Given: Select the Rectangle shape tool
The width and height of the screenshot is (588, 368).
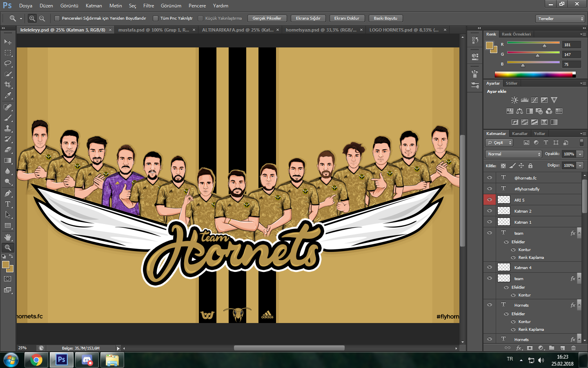Looking at the screenshot, I should tap(8, 225).
